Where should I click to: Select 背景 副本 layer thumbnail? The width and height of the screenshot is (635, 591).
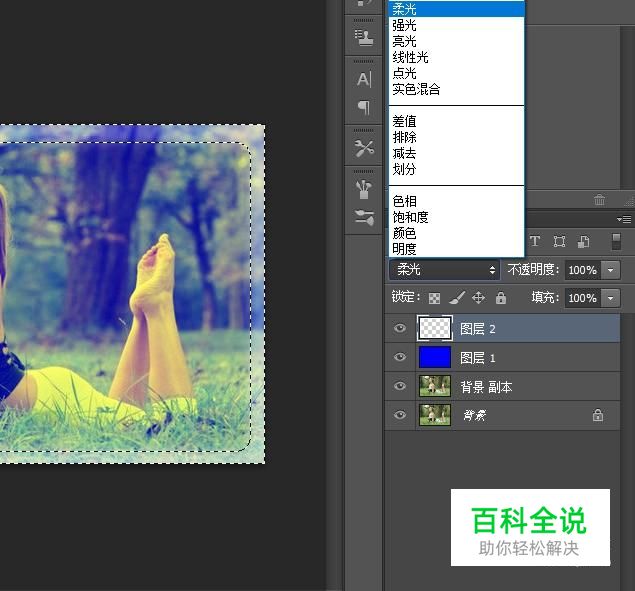[x=435, y=386]
